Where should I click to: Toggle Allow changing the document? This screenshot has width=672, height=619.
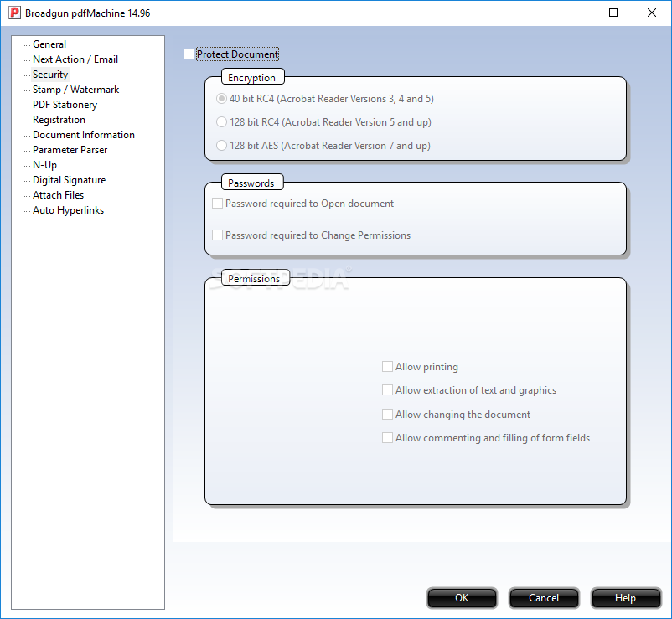[387, 415]
